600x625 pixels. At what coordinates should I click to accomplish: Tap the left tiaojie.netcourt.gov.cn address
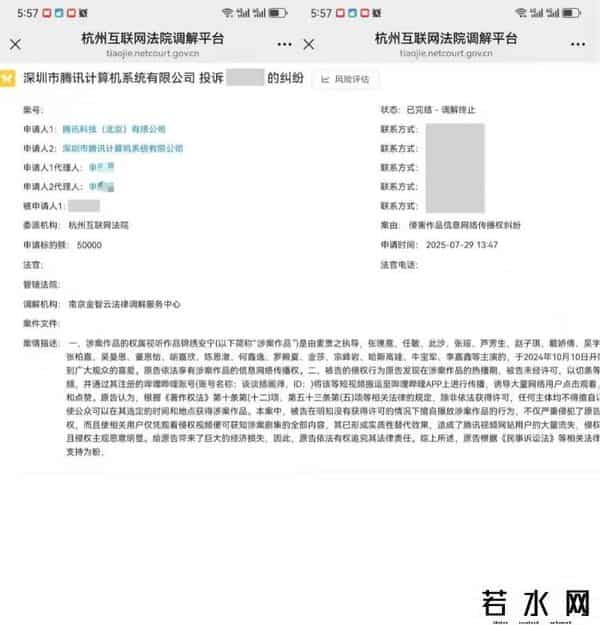(x=153, y=53)
